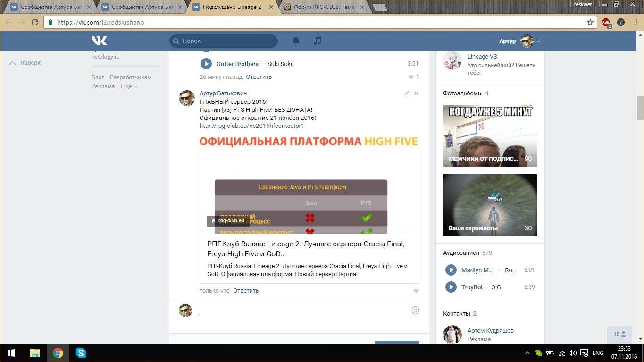This screenshot has height=362, width=644.
Task: Focus the comment input field
Action: (302, 311)
